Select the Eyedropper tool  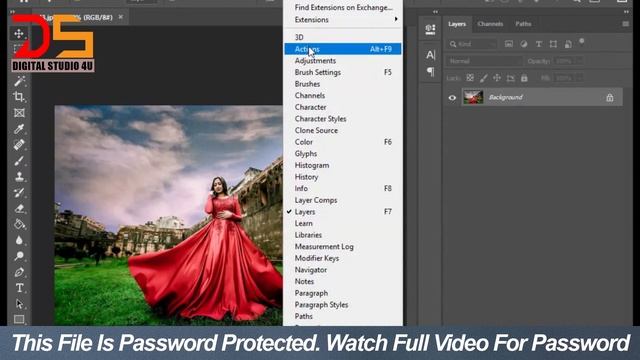click(x=19, y=129)
